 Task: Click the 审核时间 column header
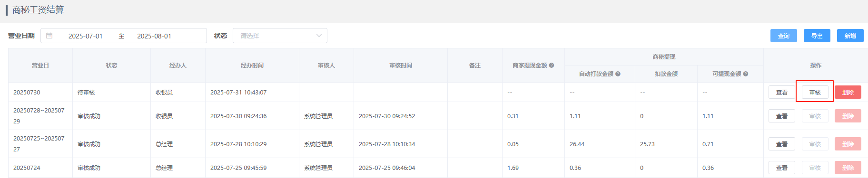(401, 66)
